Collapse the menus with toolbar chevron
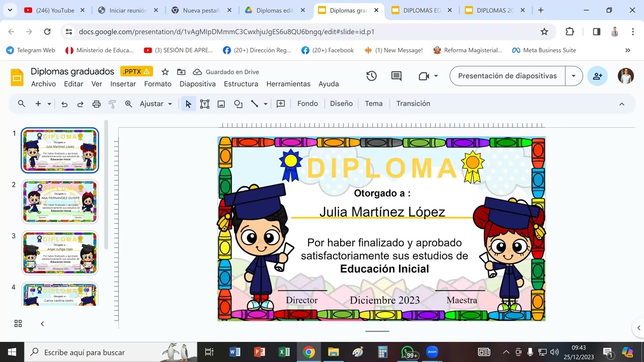 pos(622,104)
